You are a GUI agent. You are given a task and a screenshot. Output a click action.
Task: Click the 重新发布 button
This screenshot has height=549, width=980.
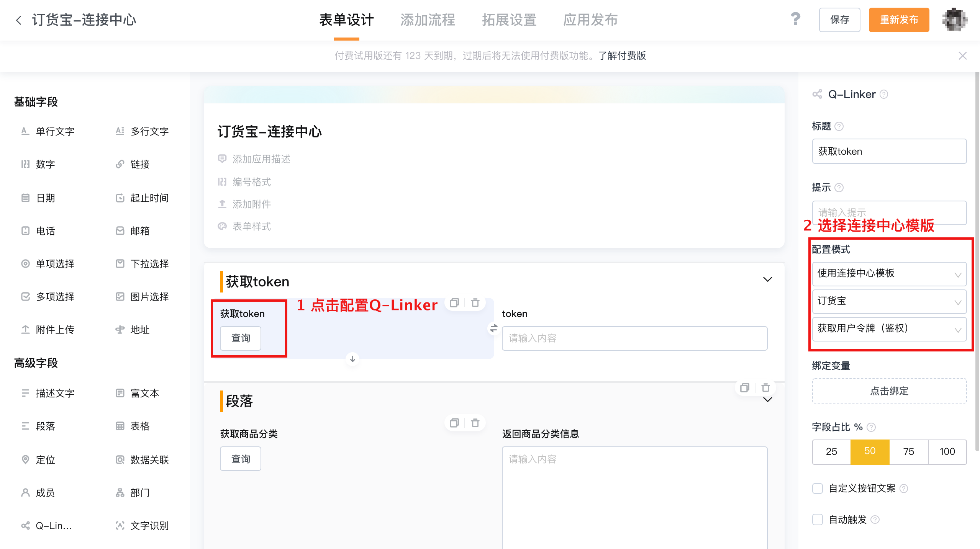click(899, 20)
